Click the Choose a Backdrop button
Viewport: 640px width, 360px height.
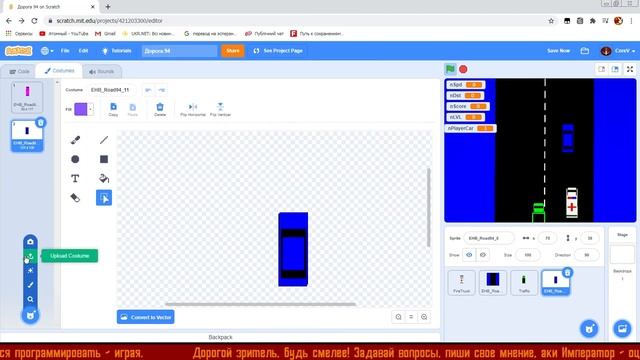tap(622, 328)
